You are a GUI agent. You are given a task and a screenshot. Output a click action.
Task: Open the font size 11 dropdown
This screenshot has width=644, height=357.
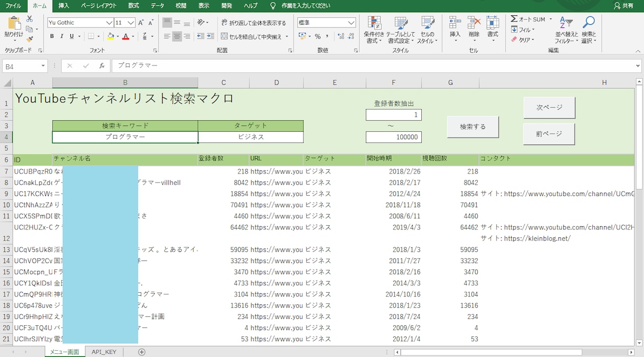tap(131, 23)
